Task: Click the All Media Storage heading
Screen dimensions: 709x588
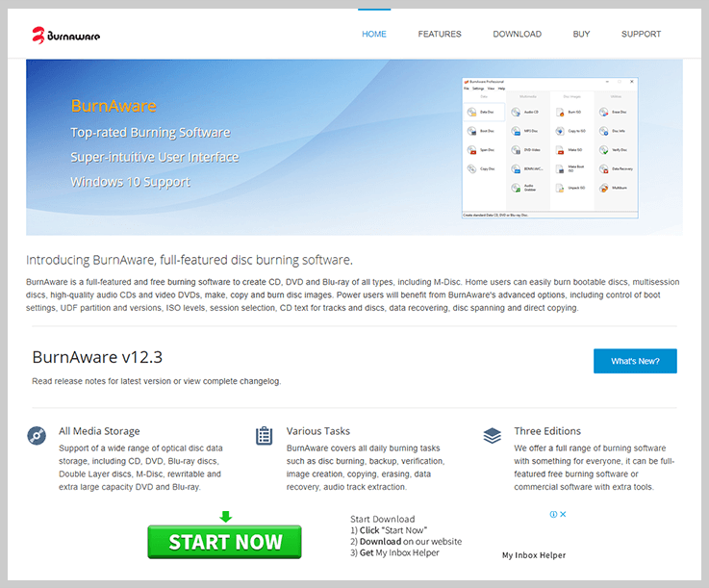Action: tap(99, 431)
